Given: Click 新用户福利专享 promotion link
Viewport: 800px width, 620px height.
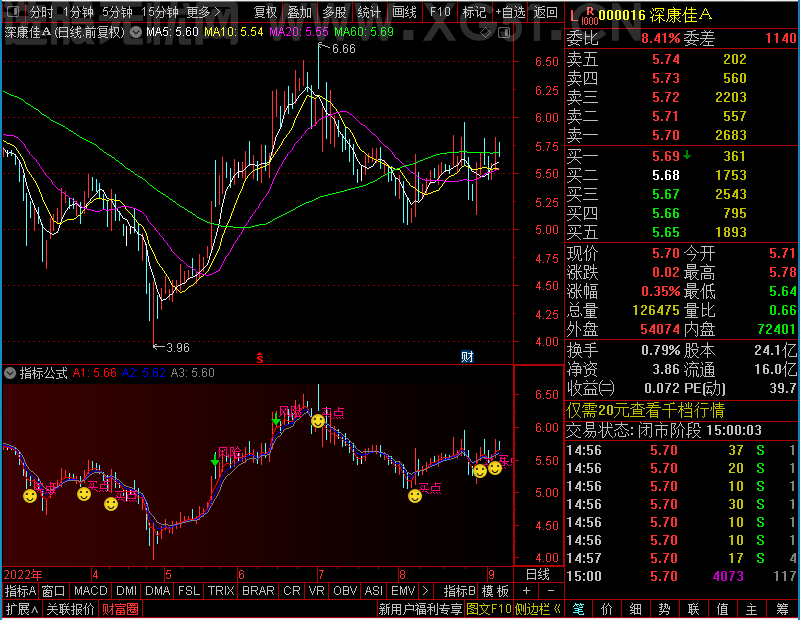Looking at the screenshot, I should (420, 609).
